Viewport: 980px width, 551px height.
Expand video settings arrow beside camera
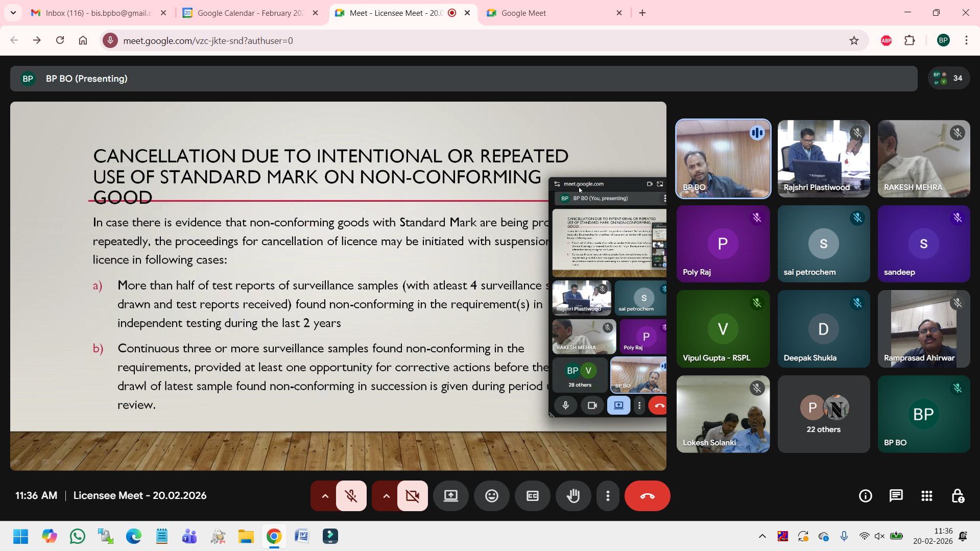[x=386, y=496]
